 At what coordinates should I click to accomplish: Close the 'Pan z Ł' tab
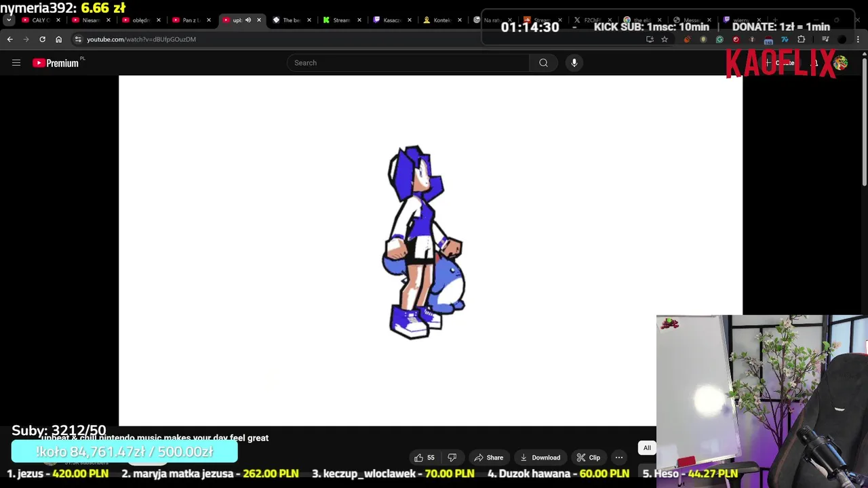[x=208, y=20]
